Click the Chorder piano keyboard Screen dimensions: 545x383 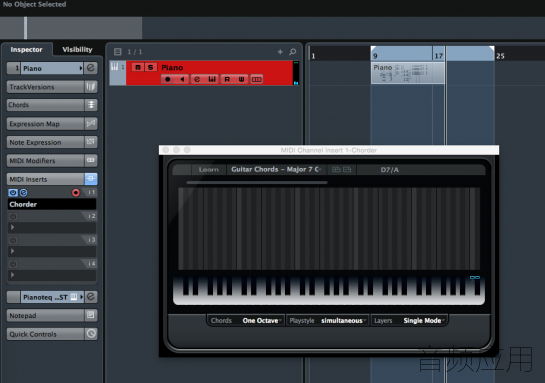pyautogui.click(x=329, y=290)
